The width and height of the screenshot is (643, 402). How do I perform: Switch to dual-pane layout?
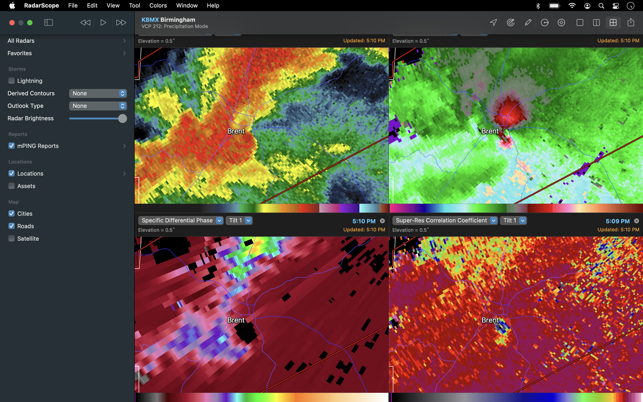point(596,23)
